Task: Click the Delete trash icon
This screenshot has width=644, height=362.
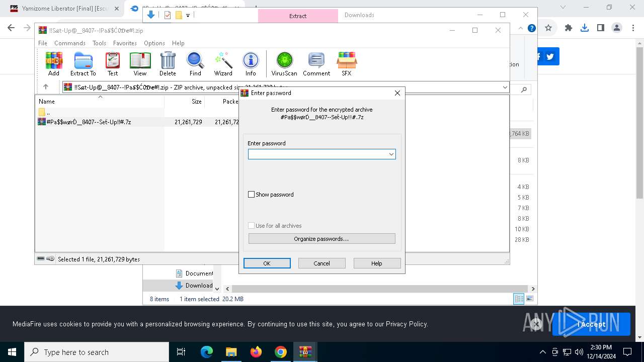Action: point(168,64)
